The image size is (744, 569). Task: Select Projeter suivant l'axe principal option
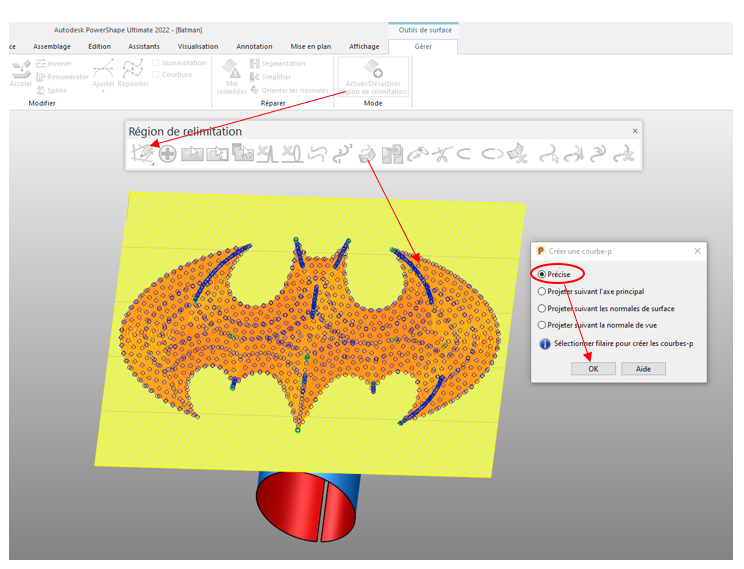point(542,291)
